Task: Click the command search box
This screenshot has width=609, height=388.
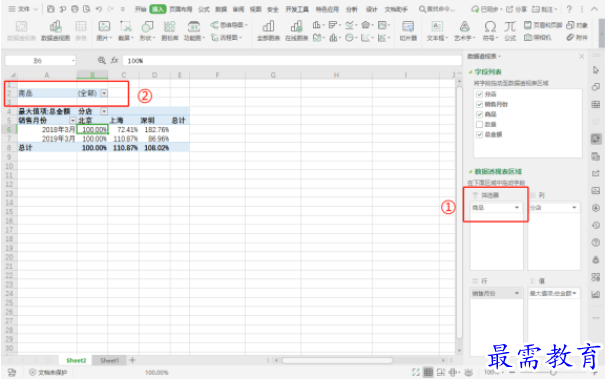Action: (x=437, y=9)
